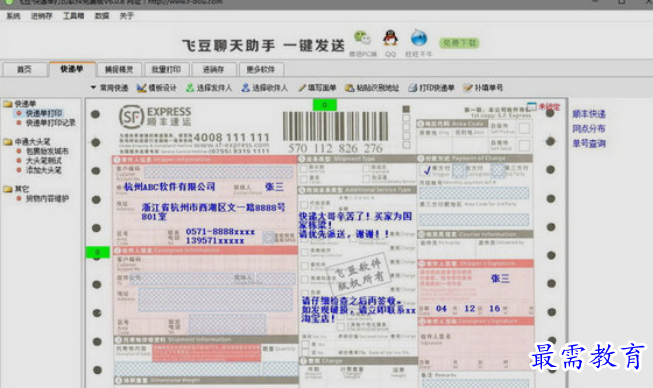Click the sender signature 张三 field
This screenshot has width=653, height=388.
click(x=500, y=278)
